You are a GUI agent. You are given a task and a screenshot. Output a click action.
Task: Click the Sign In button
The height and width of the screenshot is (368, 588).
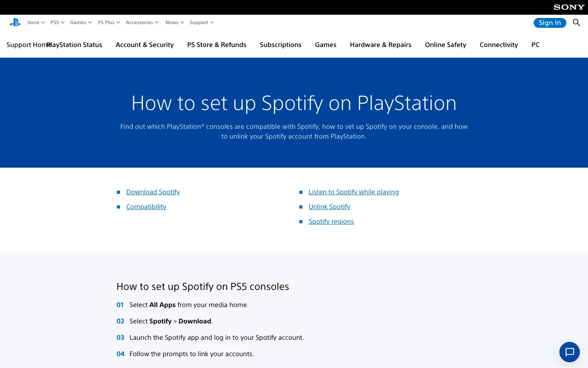(550, 23)
